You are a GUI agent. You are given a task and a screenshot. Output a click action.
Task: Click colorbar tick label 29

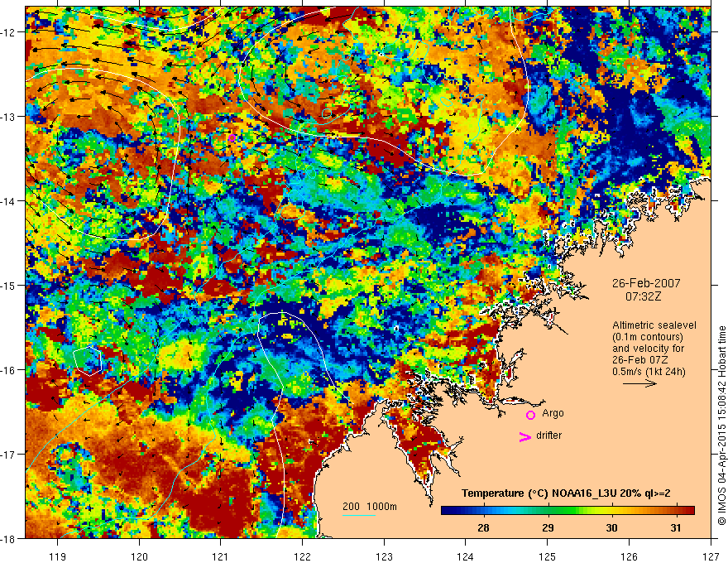coord(548,527)
